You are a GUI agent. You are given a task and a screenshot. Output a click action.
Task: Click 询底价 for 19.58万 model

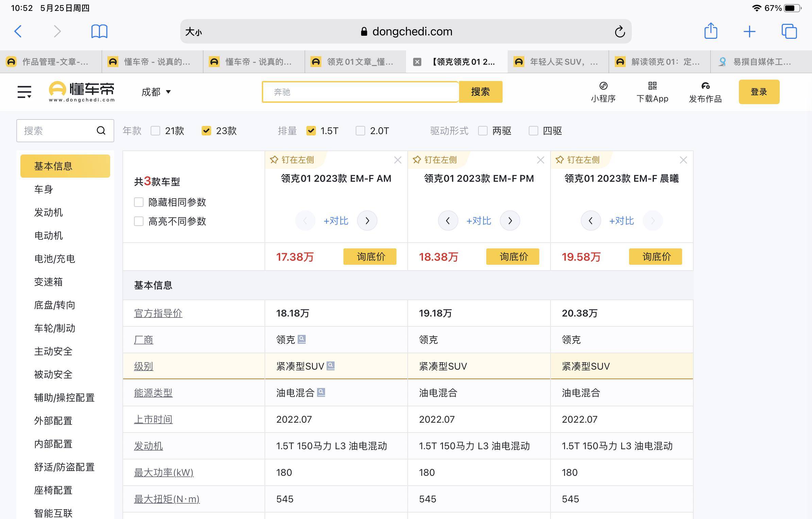(x=656, y=257)
